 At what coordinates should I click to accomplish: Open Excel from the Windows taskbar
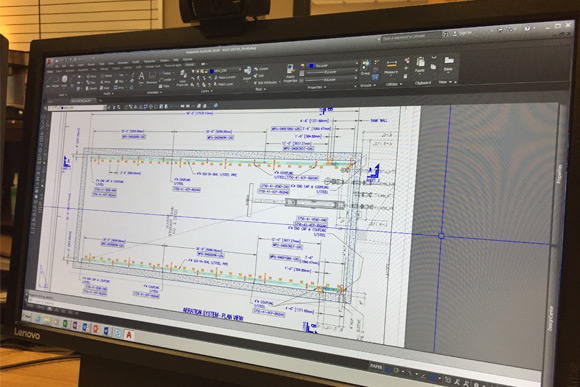click(65, 323)
